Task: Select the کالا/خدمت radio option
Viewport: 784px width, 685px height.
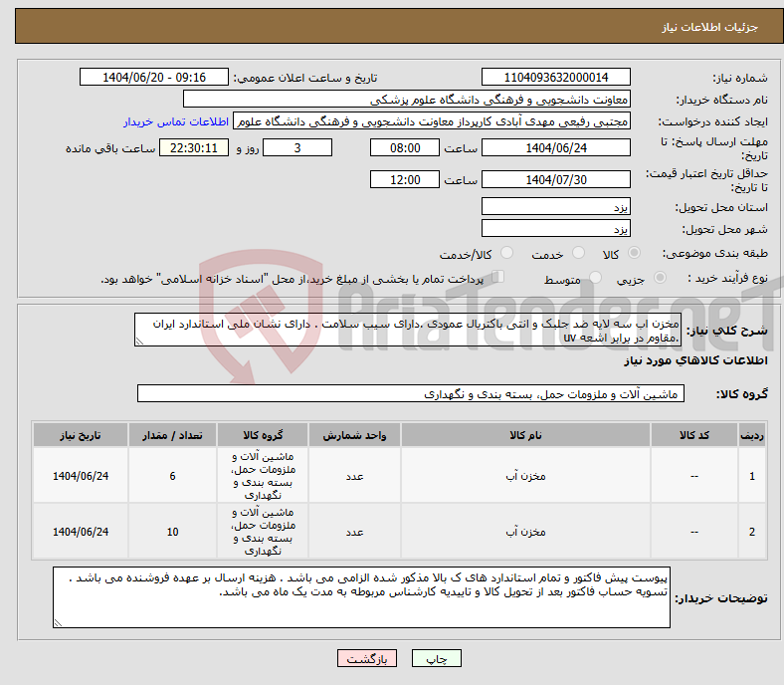Action: (x=506, y=254)
